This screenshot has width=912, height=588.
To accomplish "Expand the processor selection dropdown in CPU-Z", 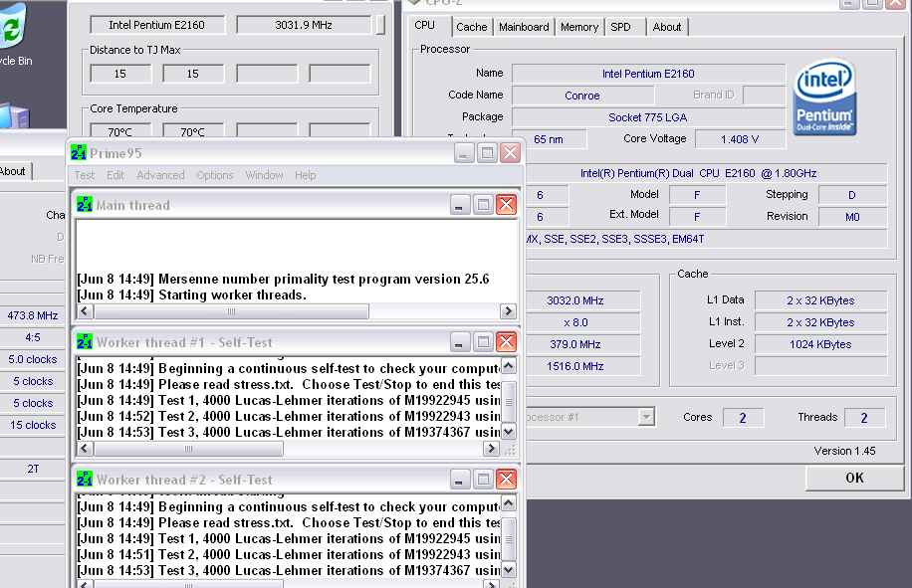I will [645, 417].
